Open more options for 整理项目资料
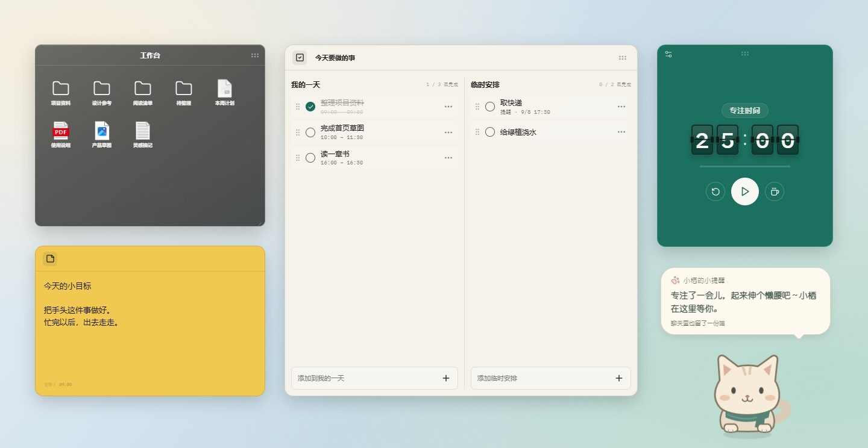868x448 pixels. (x=448, y=107)
